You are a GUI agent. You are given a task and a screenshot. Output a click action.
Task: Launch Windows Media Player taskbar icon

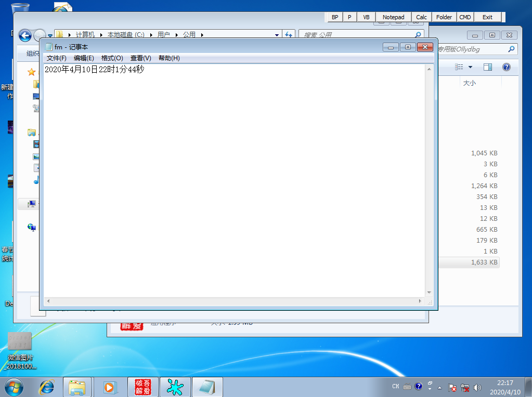(109, 387)
